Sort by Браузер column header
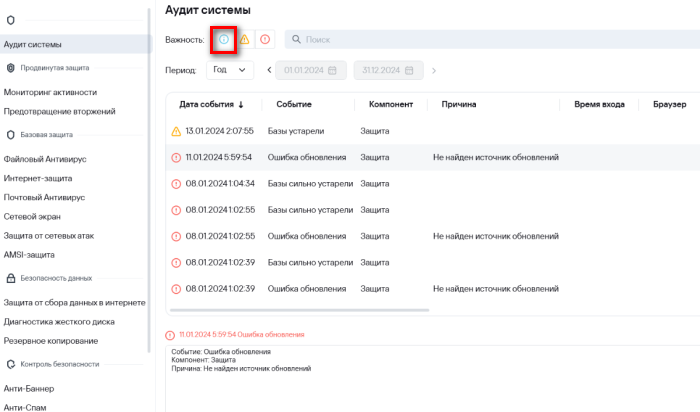Viewport: 700px width, 412px height. [x=670, y=104]
